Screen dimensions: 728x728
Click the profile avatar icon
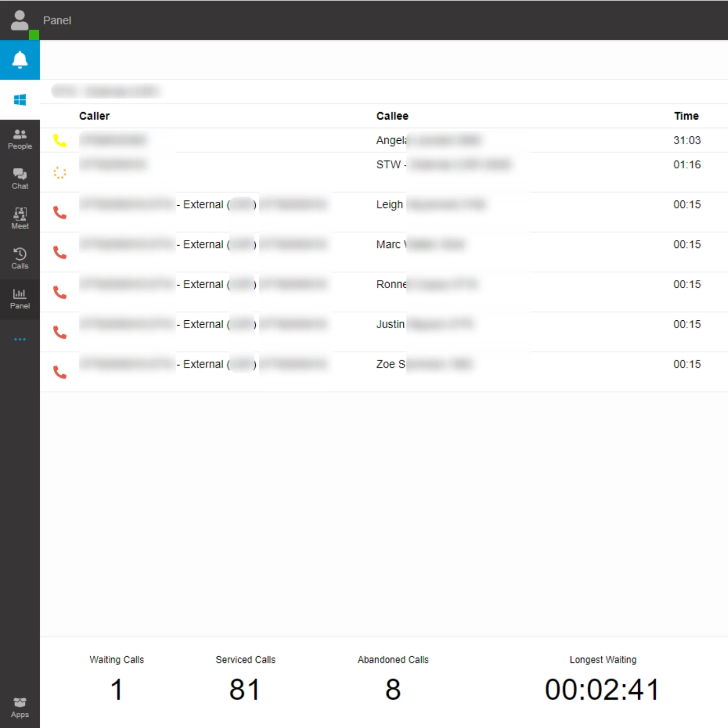[19, 18]
